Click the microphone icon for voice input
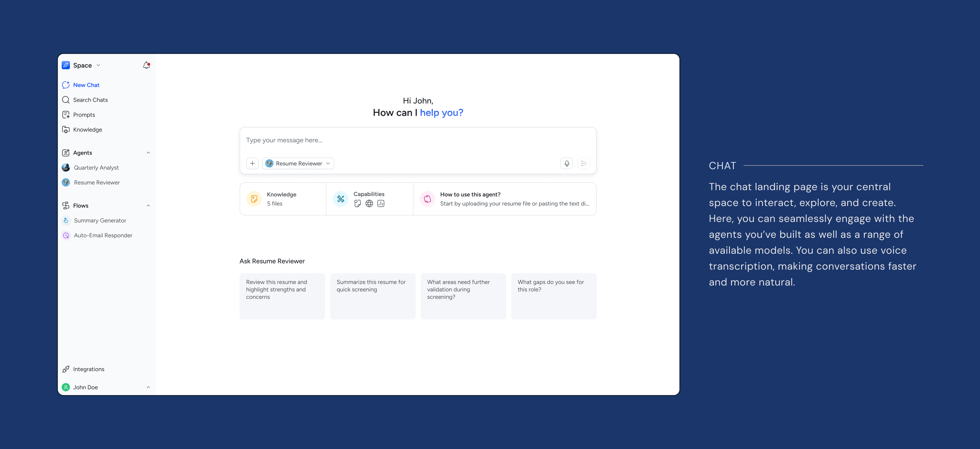 [566, 163]
